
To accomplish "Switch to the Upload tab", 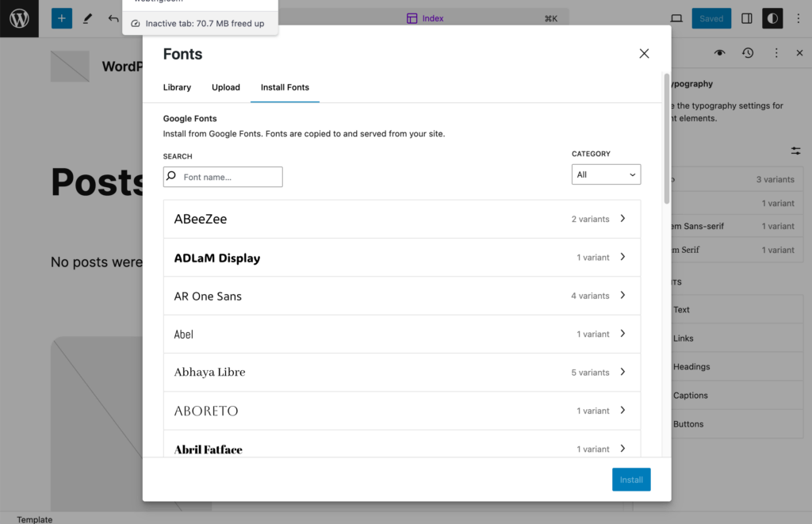I will [x=225, y=87].
